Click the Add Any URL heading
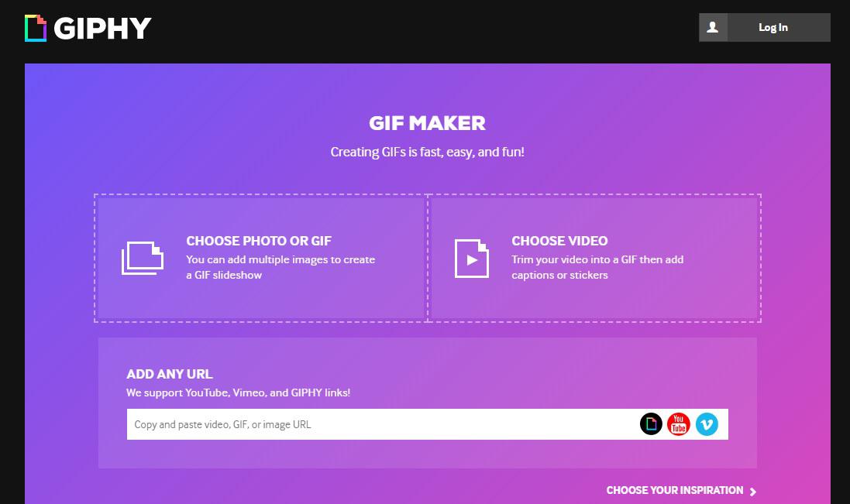This screenshot has width=850, height=504. [x=169, y=374]
